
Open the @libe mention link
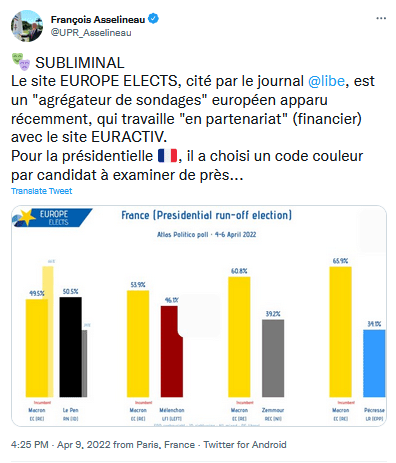[x=326, y=81]
